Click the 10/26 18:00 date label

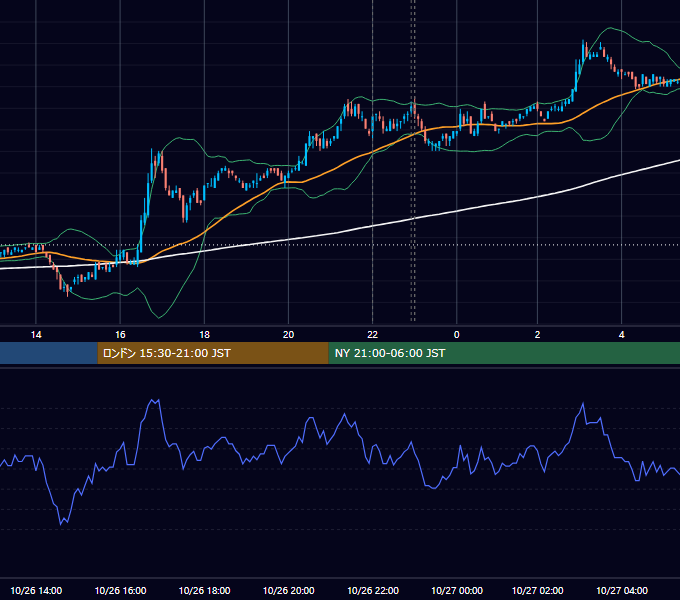coord(204,590)
